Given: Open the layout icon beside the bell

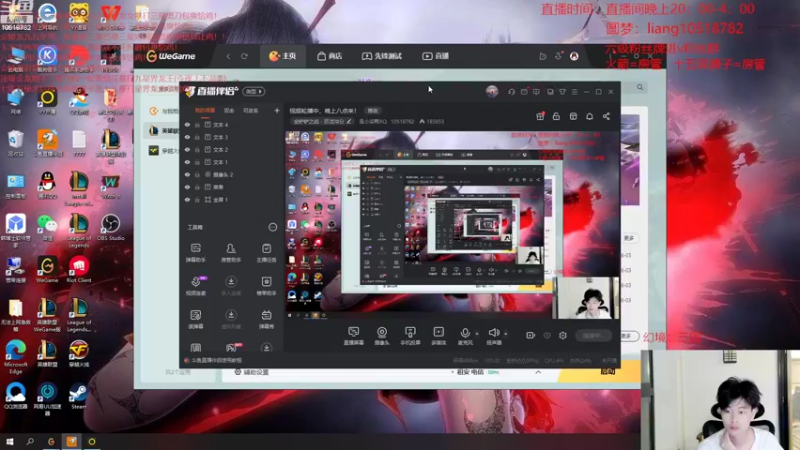Looking at the screenshot, I should tap(573, 116).
